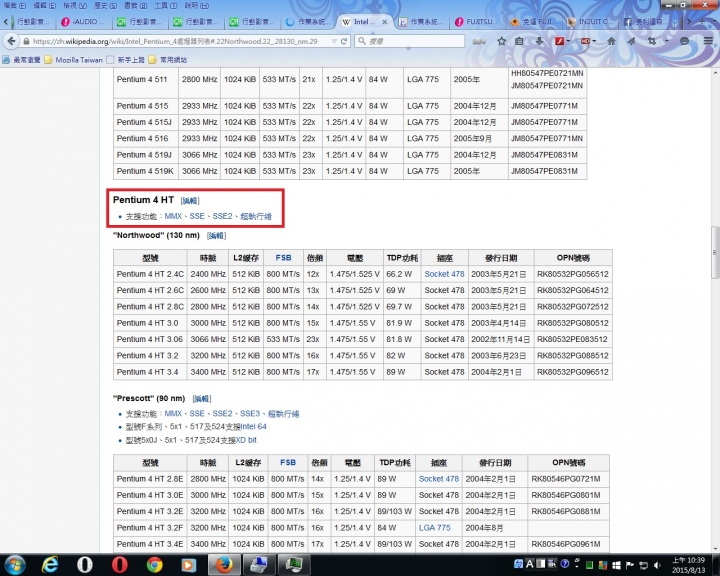Go back with the browser back arrow
The image size is (720, 576).
(x=11, y=41)
